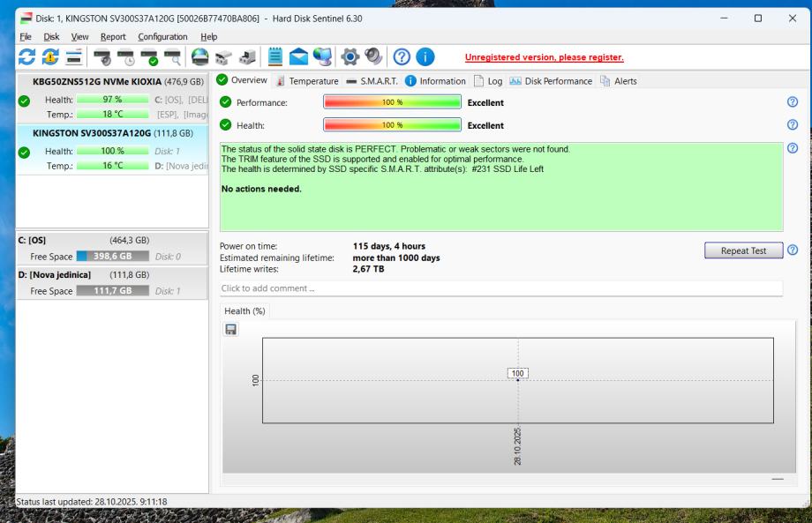
Task: Open the Configuration menu
Action: pyautogui.click(x=162, y=37)
